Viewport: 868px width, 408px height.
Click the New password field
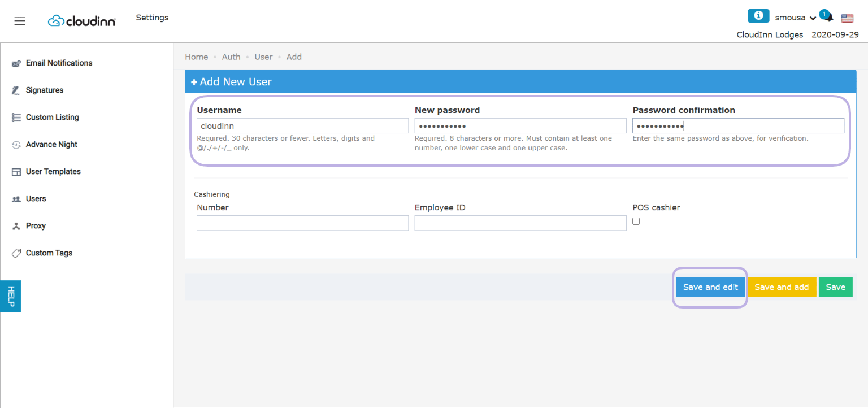coord(520,125)
